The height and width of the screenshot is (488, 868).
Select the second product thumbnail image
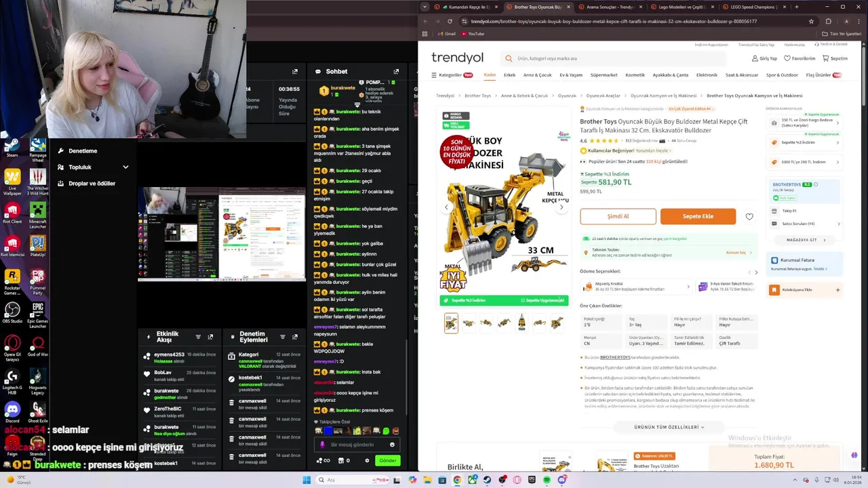[469, 323]
